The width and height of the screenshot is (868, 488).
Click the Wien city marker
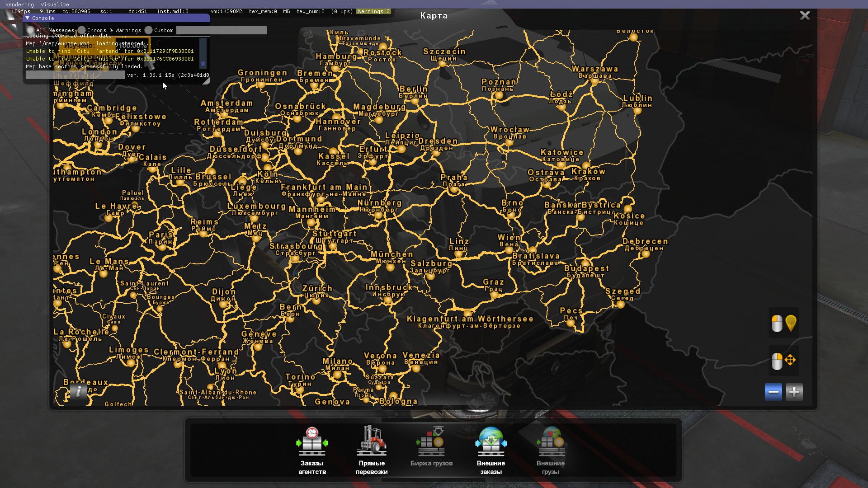(x=509, y=250)
